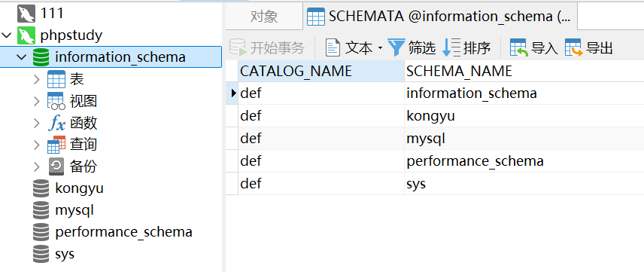Click the kongyu database icon
Viewport: 644px width, 272px height.
pyautogui.click(x=41, y=188)
